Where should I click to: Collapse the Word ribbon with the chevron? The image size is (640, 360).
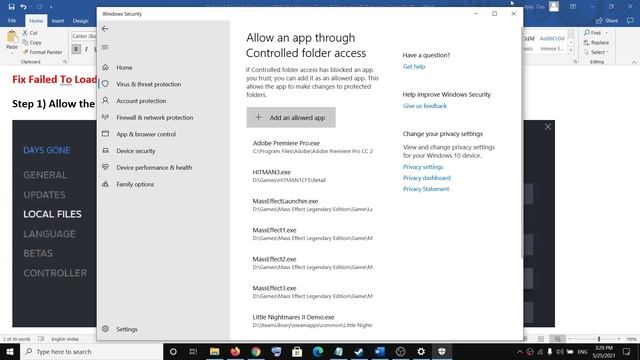[634, 62]
